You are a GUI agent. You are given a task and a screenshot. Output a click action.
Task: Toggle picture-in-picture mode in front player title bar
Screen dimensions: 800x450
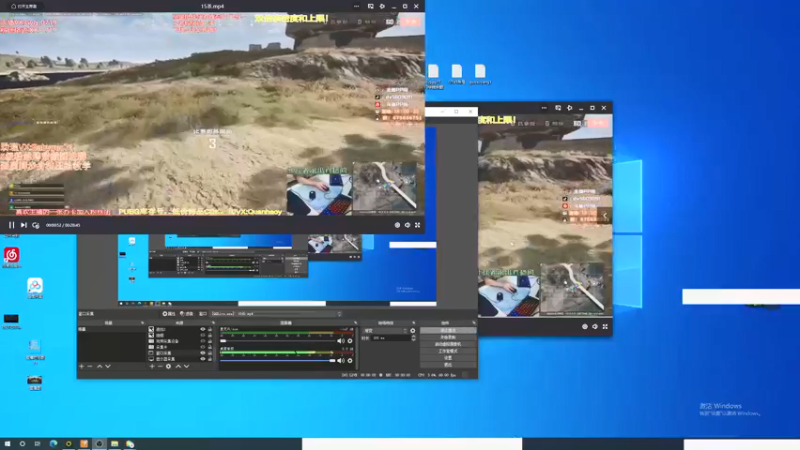pos(370,6)
